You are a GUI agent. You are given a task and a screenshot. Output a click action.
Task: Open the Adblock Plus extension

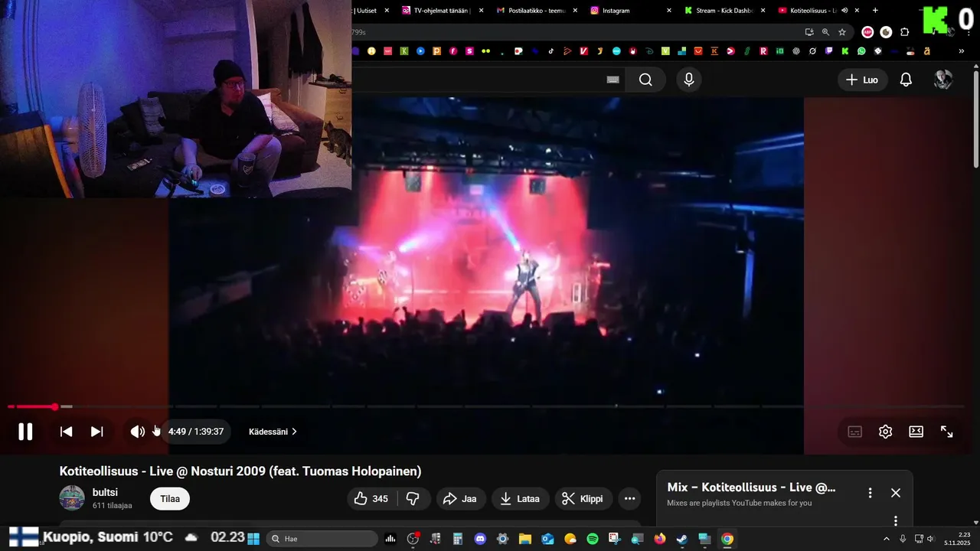tap(867, 32)
